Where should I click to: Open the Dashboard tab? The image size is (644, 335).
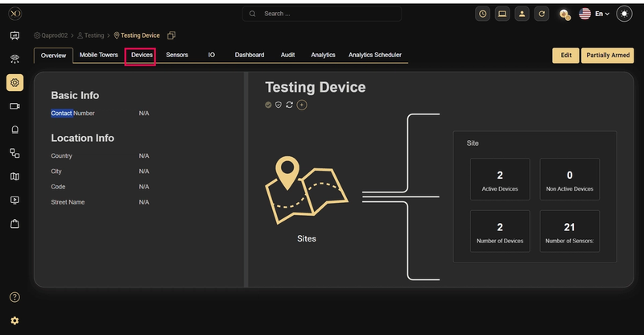[x=250, y=55]
